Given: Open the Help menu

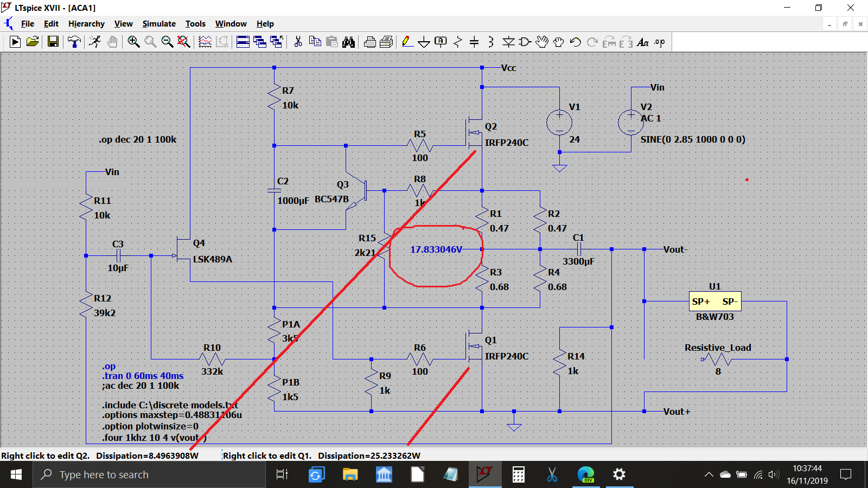Looking at the screenshot, I should (265, 24).
